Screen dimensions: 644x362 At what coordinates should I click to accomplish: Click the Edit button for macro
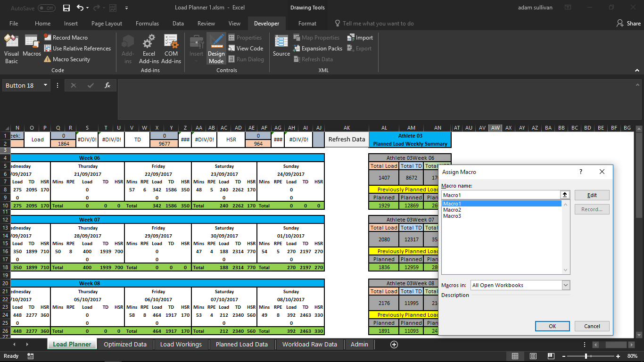[592, 195]
